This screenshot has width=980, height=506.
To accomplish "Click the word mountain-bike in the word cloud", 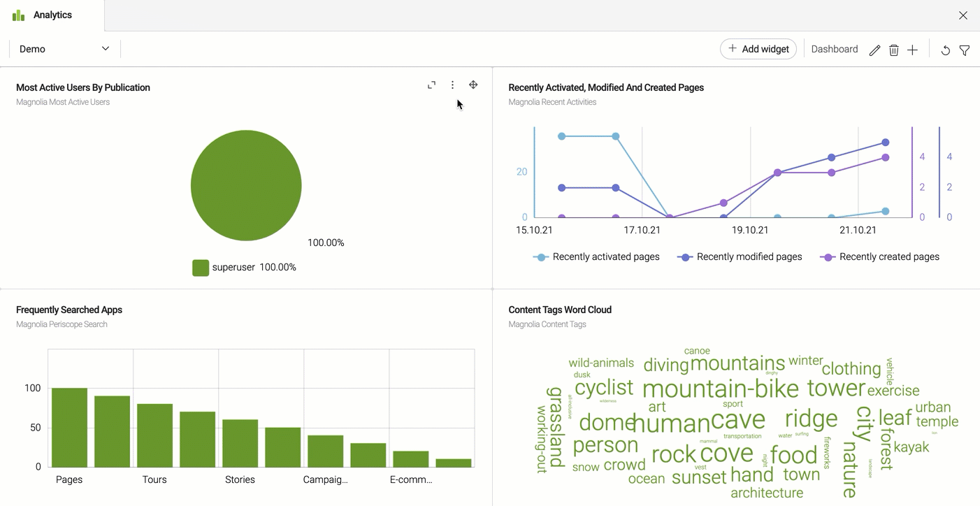I will (721, 389).
